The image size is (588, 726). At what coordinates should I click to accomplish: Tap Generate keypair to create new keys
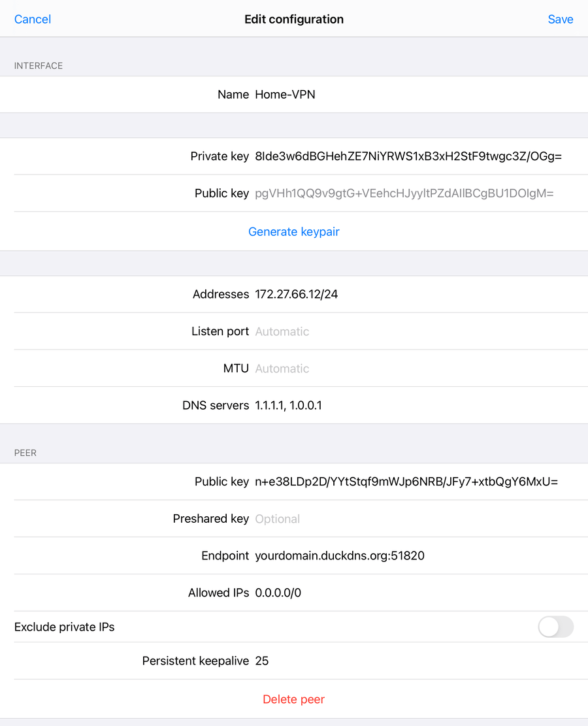(293, 231)
